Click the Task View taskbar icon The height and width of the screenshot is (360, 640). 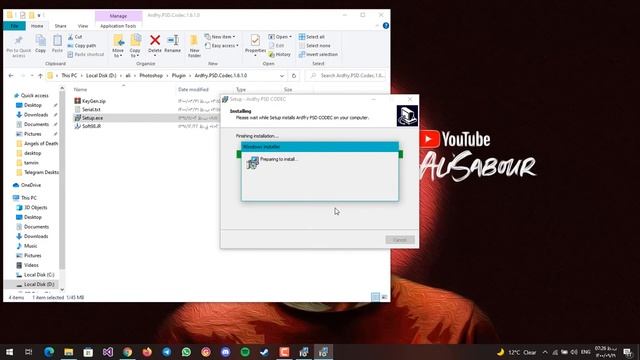[x=29, y=352]
